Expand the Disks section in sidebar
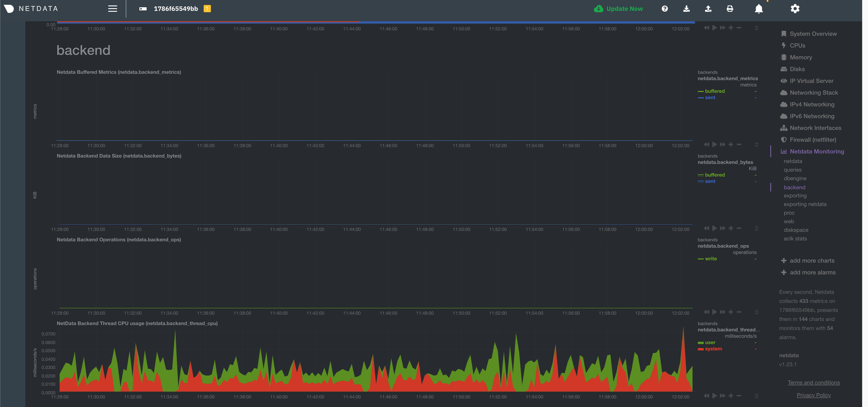The image size is (868, 407). coord(797,69)
